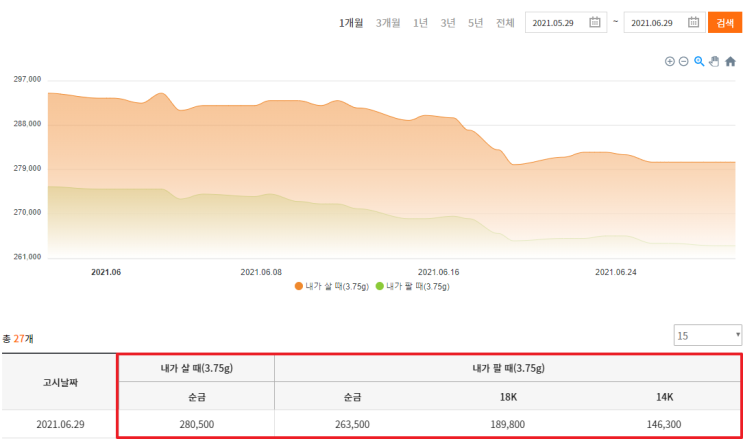Click the 2021.06.08 x-axis label
Screen dimensions: 743x439
coord(261,272)
